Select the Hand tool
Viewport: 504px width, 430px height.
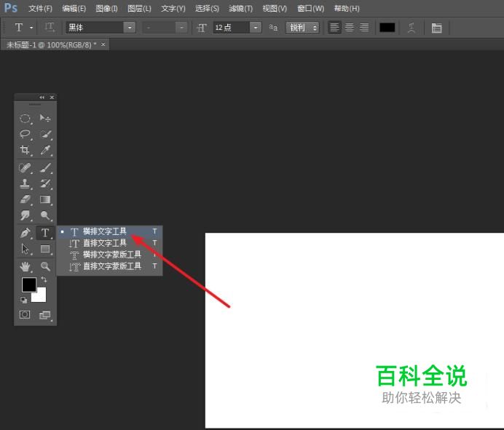pos(25,266)
